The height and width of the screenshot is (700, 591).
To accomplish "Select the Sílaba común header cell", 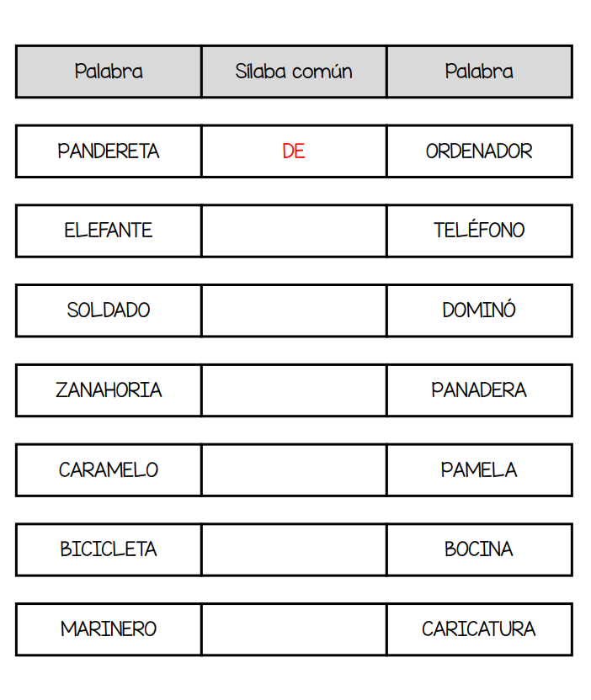I will click(294, 72).
